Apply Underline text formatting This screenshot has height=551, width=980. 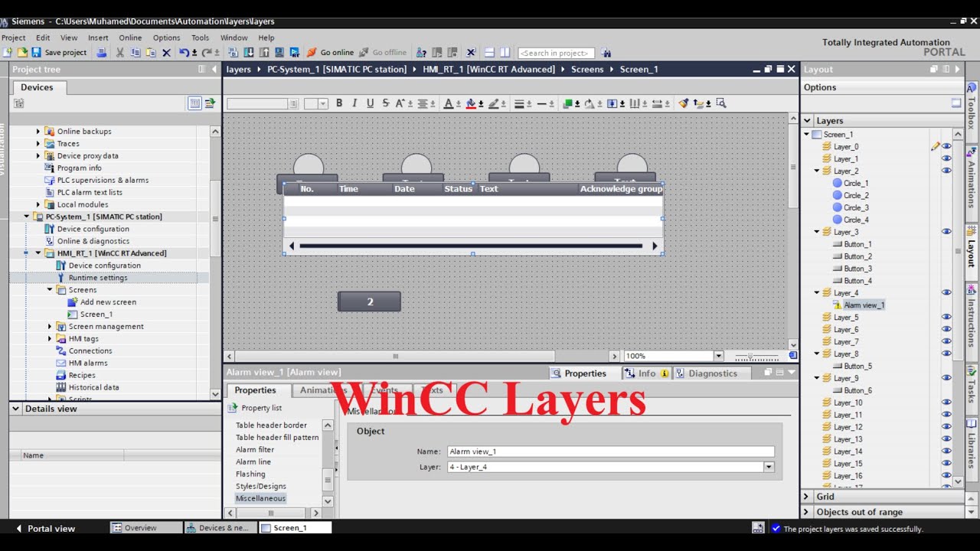click(371, 103)
